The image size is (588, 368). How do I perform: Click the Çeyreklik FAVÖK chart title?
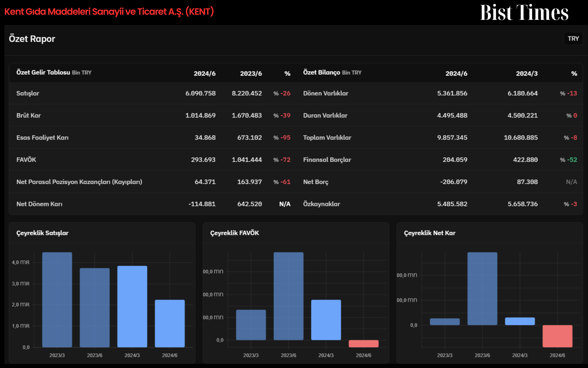234,233
